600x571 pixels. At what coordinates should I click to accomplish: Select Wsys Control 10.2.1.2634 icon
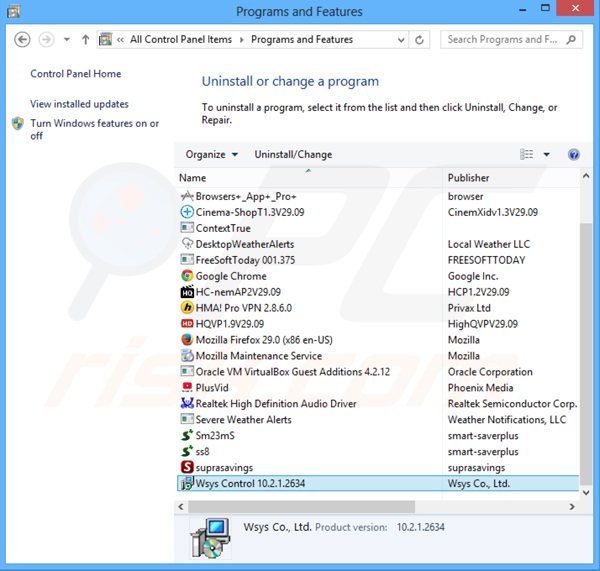pos(187,483)
